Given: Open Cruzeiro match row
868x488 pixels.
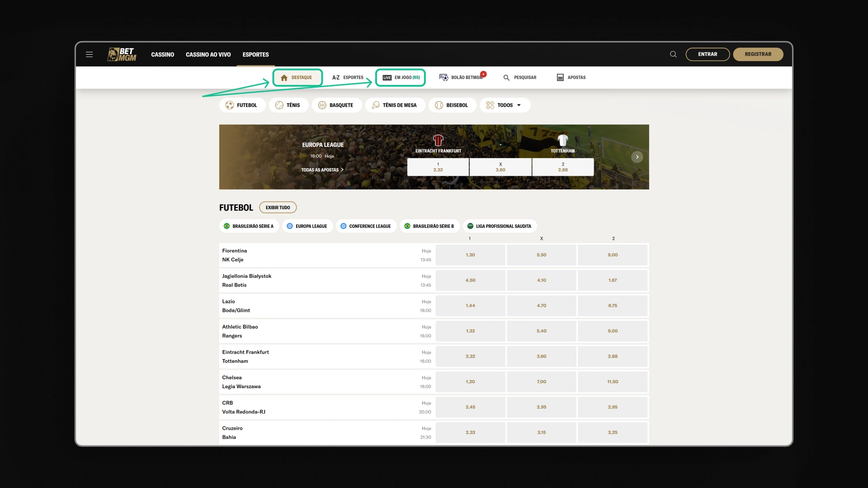Looking at the screenshot, I should pyautogui.click(x=327, y=432).
